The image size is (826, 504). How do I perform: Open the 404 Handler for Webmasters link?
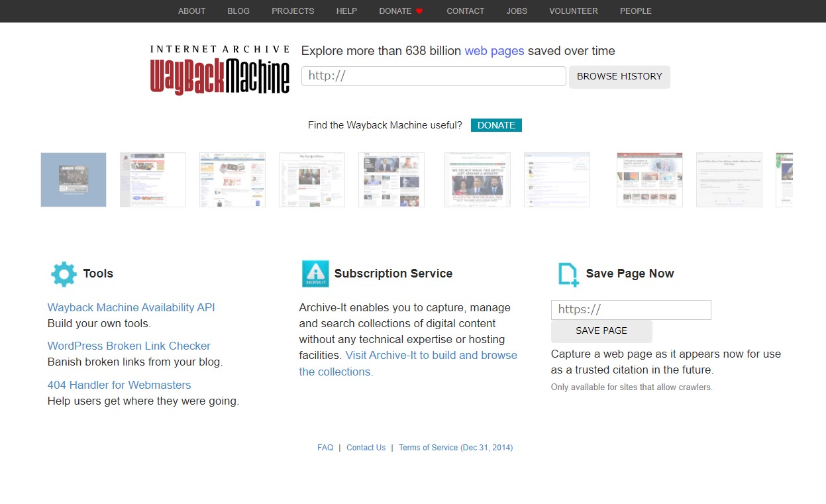(119, 385)
